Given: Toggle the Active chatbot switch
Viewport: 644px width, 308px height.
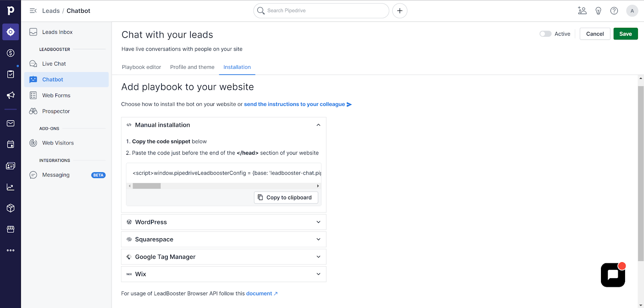Looking at the screenshot, I should tap(545, 34).
